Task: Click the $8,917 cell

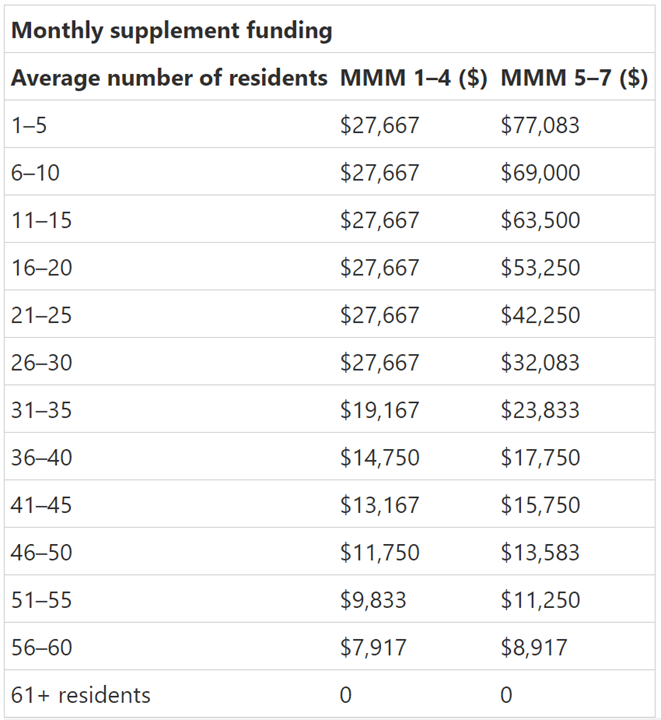Action: coord(534,647)
